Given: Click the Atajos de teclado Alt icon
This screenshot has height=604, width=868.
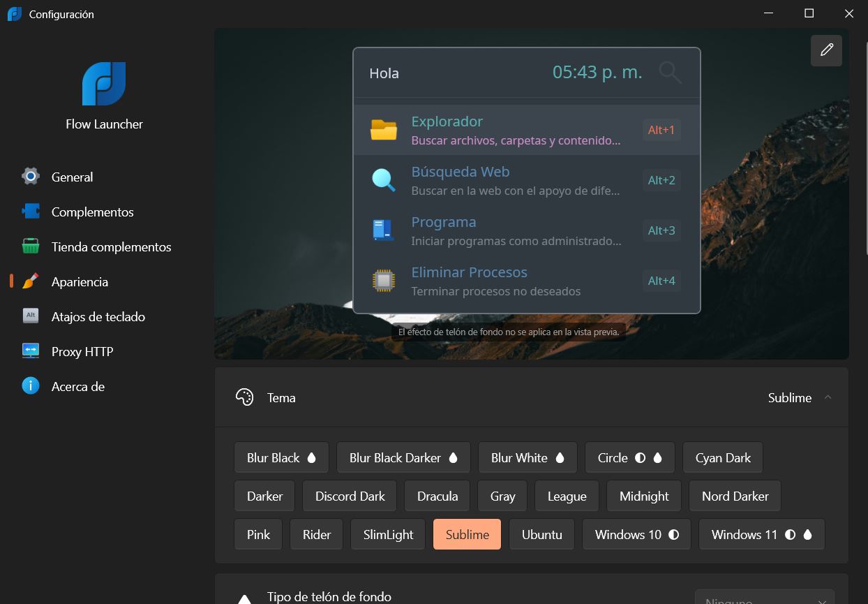Looking at the screenshot, I should 31,316.
